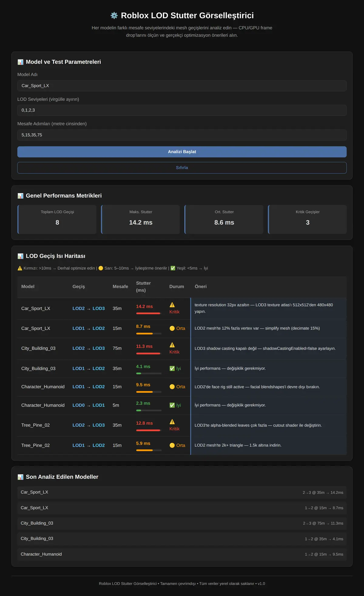Click the 'Durum' column header
The height and width of the screenshot is (596, 364).
177,287
